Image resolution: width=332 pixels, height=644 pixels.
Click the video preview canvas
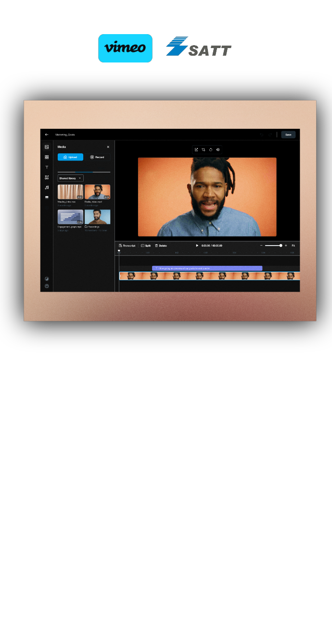(207, 197)
